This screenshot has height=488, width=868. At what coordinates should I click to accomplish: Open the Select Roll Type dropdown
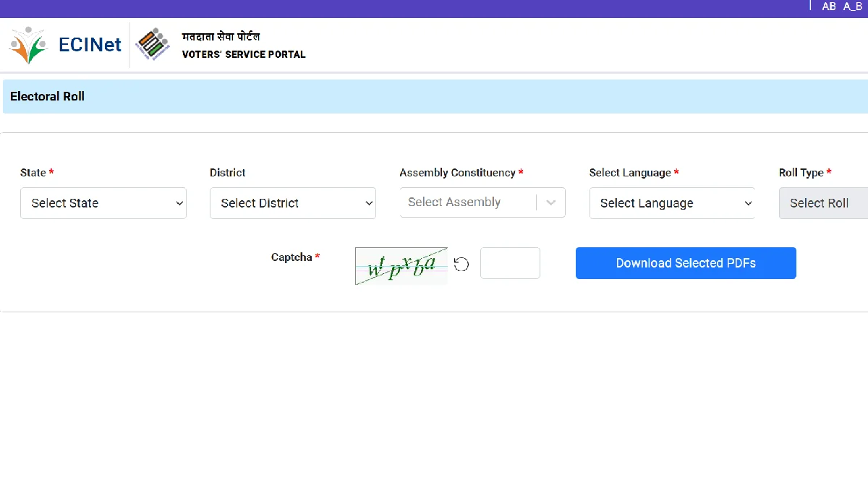pyautogui.click(x=825, y=203)
